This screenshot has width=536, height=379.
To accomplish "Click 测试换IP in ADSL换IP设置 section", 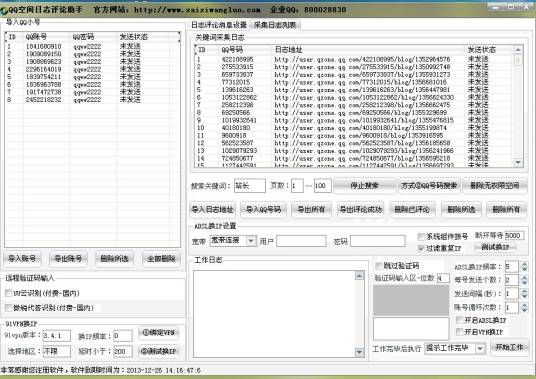I will (495, 247).
